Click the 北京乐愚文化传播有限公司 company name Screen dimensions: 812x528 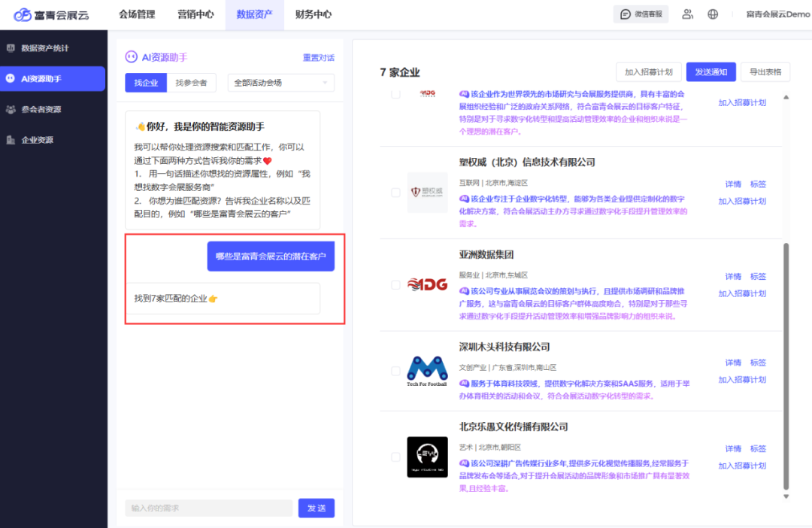coord(514,426)
